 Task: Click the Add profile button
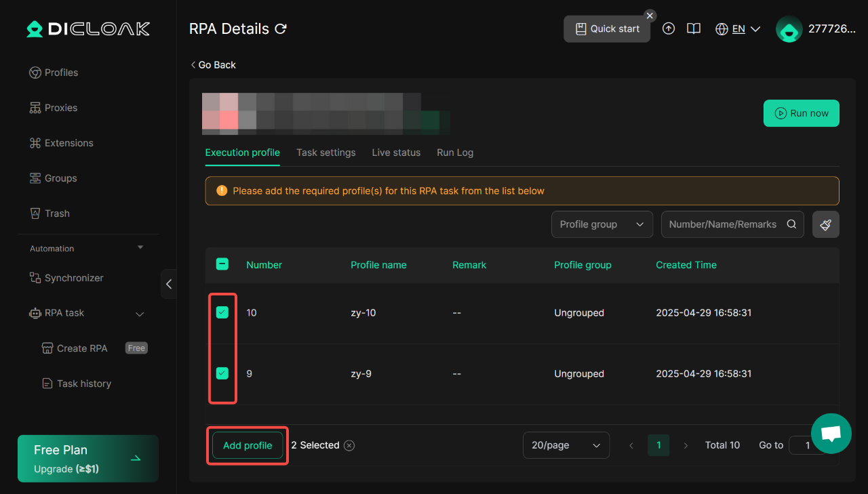click(x=248, y=445)
